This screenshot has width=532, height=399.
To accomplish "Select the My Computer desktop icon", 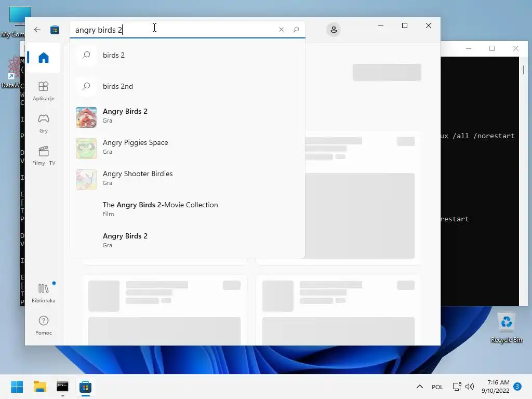I will click(13, 22).
